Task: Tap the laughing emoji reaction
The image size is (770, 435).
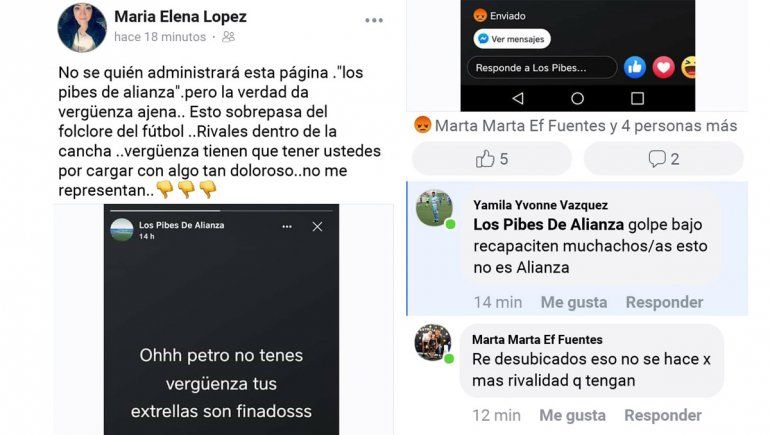Action: (x=688, y=67)
